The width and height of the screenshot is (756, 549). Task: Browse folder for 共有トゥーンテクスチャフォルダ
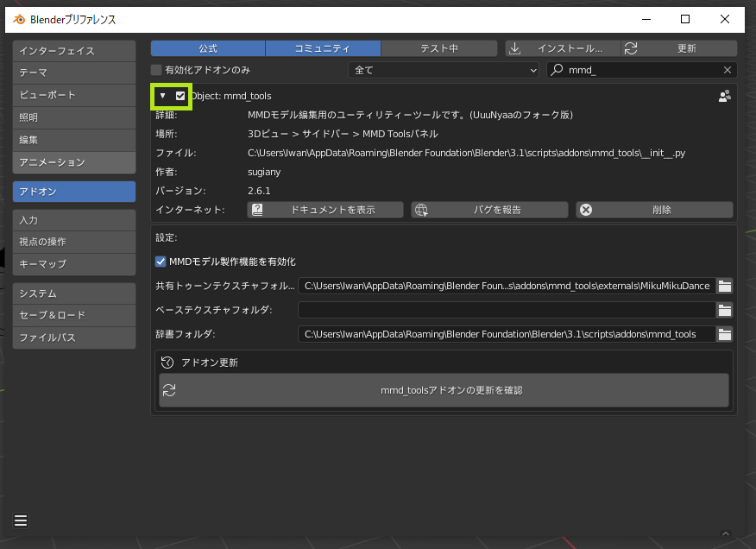725,286
